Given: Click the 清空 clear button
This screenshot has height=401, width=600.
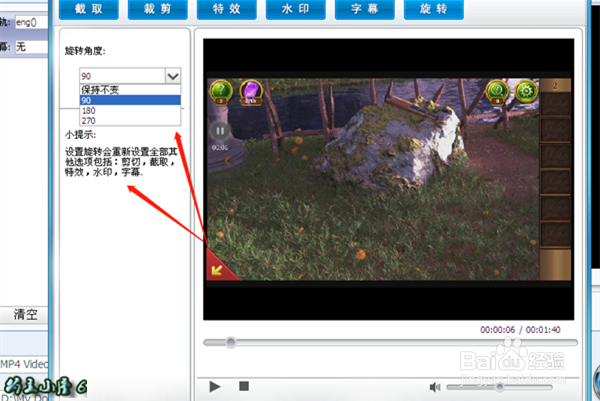Looking at the screenshot, I should click(x=24, y=315).
